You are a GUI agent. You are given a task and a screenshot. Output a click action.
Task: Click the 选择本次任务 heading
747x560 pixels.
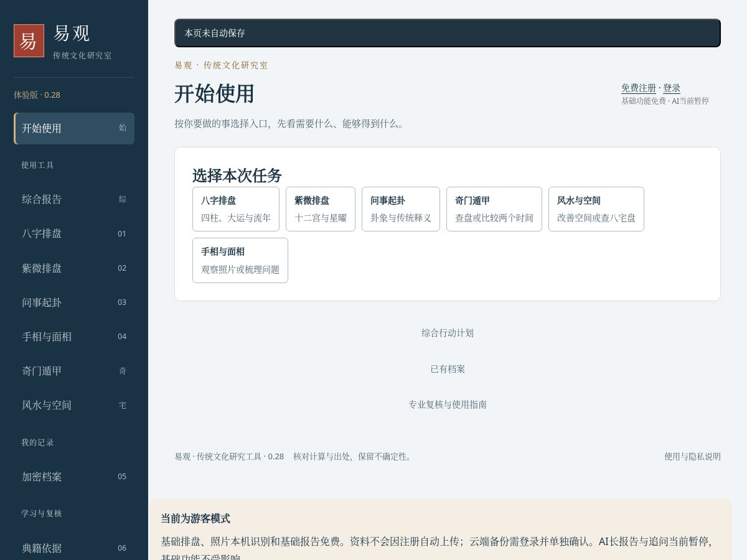tap(237, 175)
